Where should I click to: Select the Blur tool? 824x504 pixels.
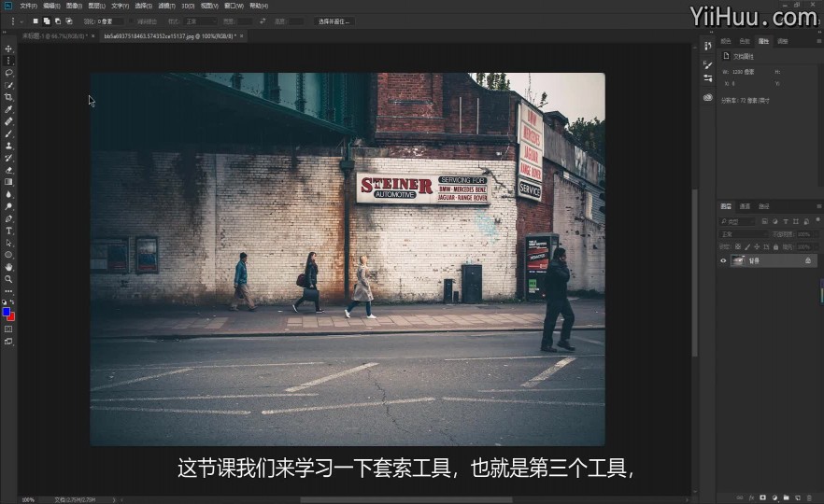(8, 194)
